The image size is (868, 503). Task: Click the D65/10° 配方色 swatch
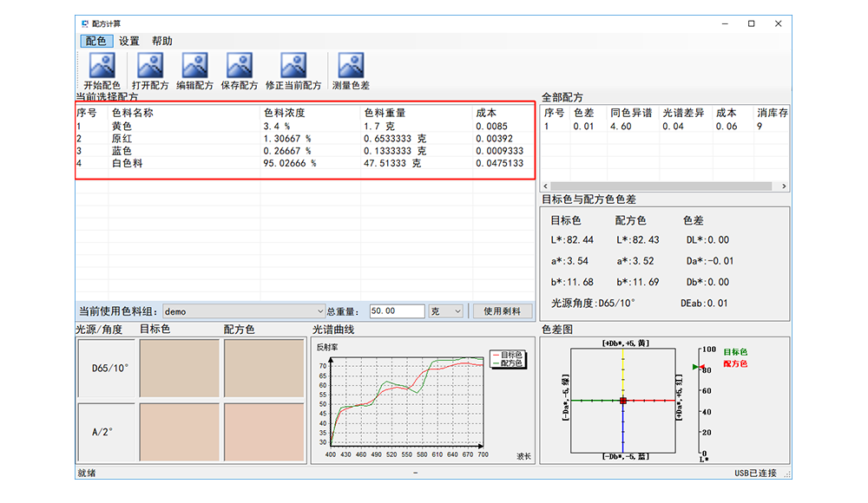pyautogui.click(x=264, y=368)
